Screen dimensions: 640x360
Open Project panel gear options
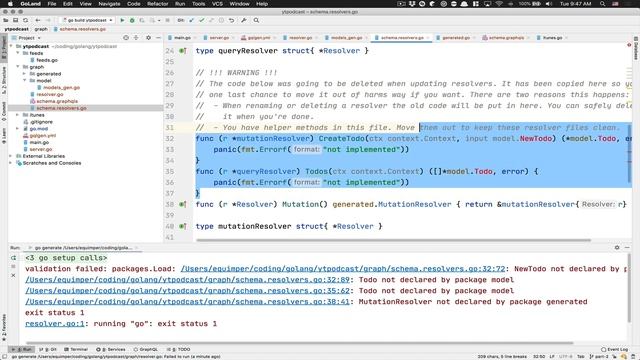(148, 38)
